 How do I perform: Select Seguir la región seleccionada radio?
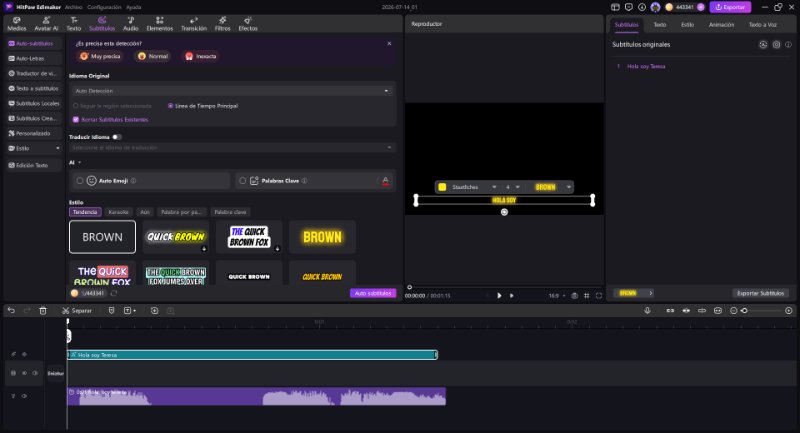pyautogui.click(x=76, y=106)
